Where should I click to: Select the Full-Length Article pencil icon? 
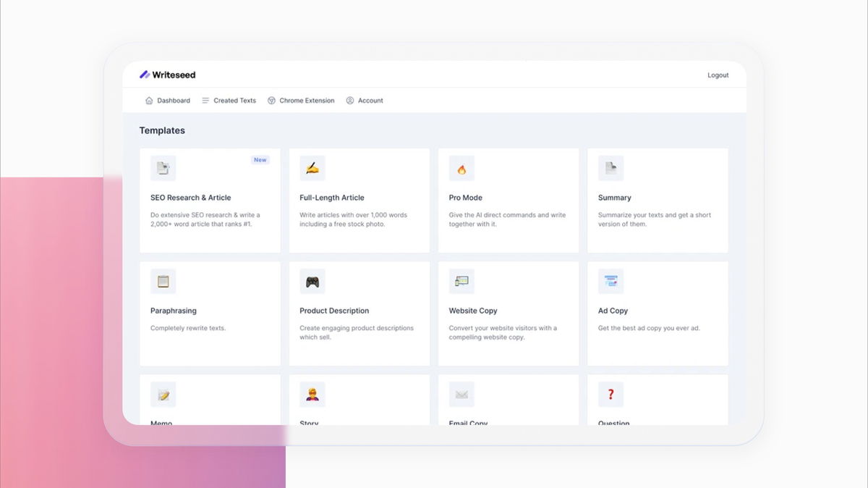[x=312, y=167]
